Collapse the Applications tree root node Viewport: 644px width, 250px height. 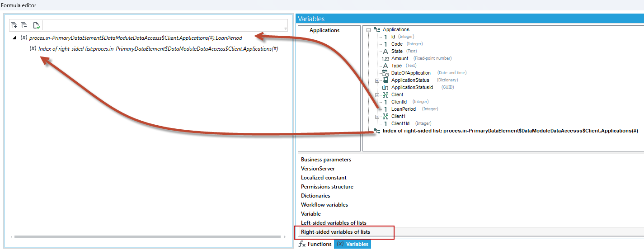(x=369, y=29)
